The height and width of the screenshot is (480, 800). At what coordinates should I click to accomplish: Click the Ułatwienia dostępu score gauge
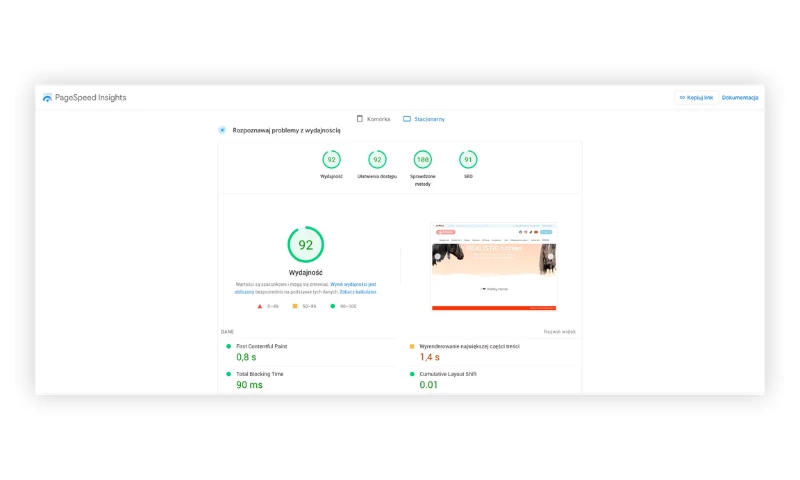pos(377,159)
